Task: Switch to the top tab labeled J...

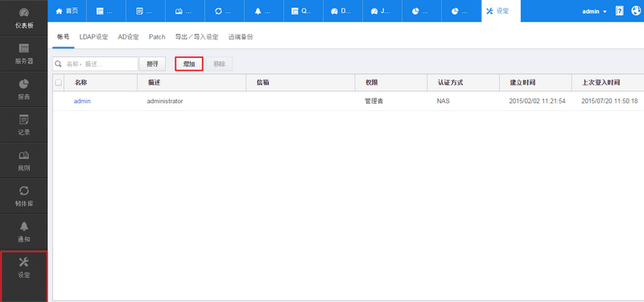Action: (382, 11)
